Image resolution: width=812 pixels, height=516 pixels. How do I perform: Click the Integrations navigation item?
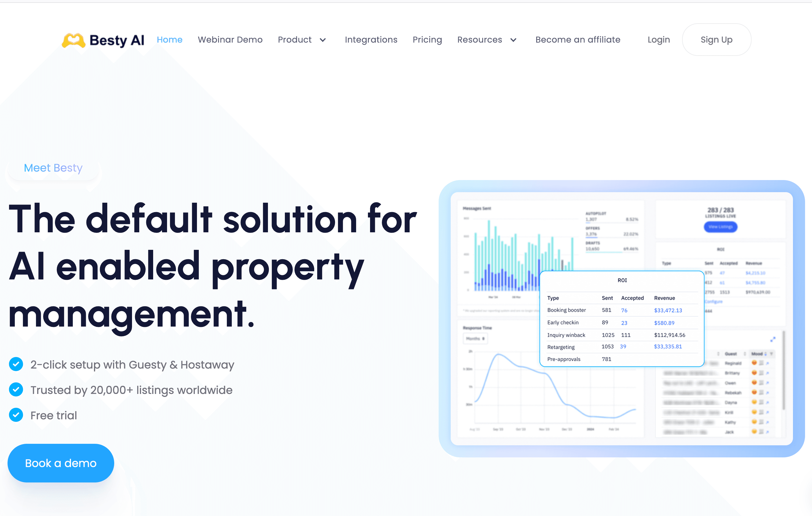371,40
